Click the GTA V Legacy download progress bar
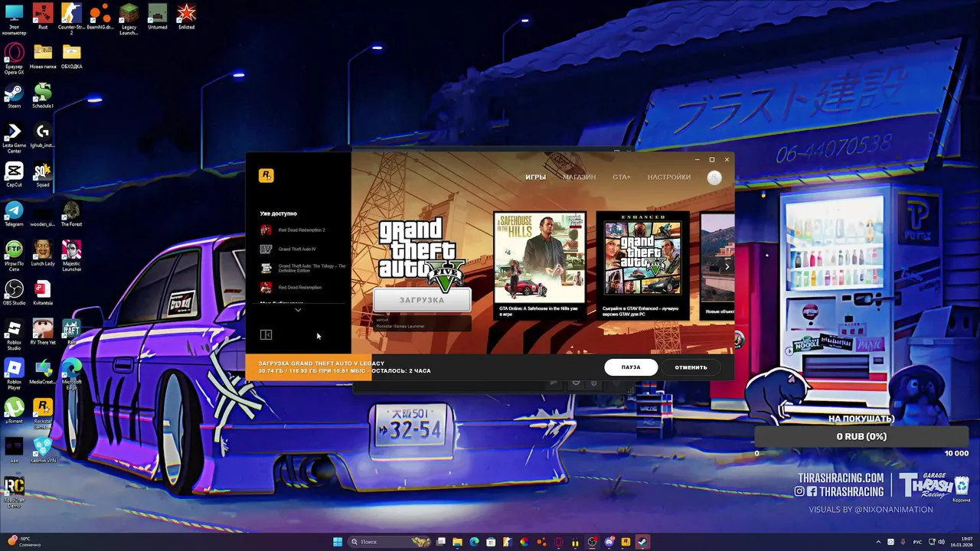Viewport: 980px width, 551px height. 309,367
